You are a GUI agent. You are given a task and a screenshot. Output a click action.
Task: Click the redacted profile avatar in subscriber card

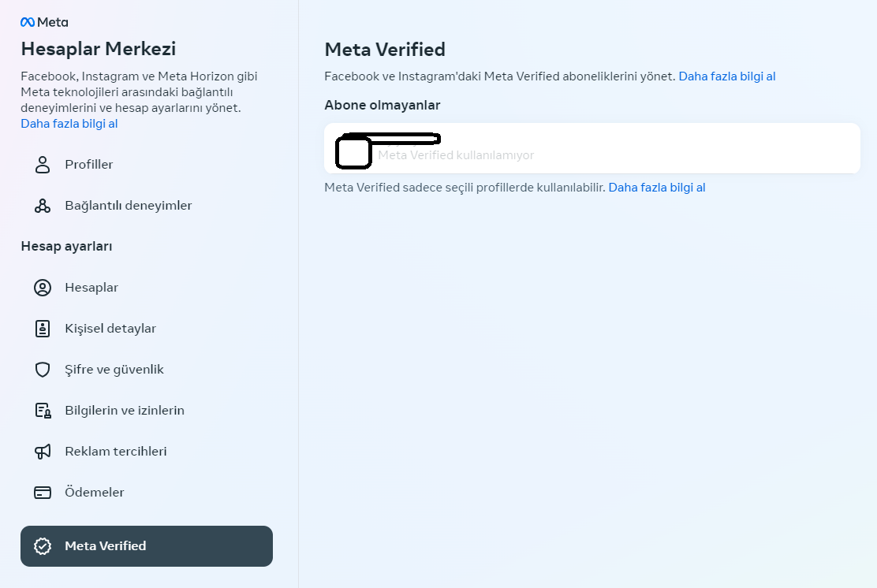tap(353, 152)
